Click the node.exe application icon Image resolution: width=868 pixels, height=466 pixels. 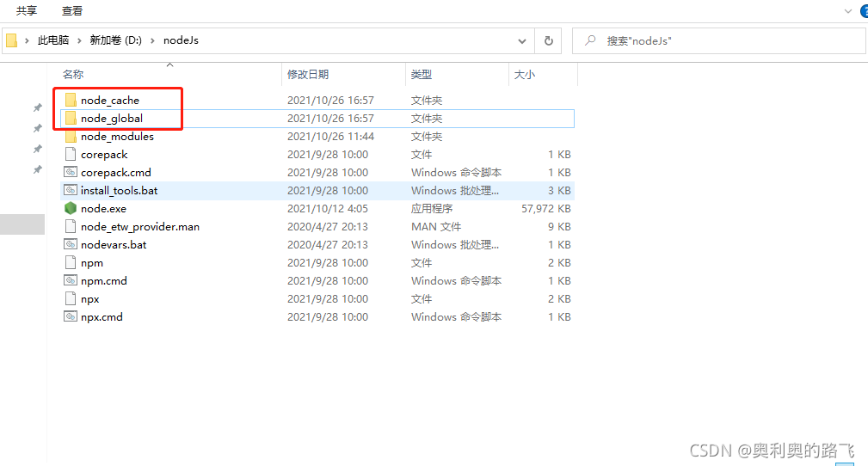(x=71, y=209)
